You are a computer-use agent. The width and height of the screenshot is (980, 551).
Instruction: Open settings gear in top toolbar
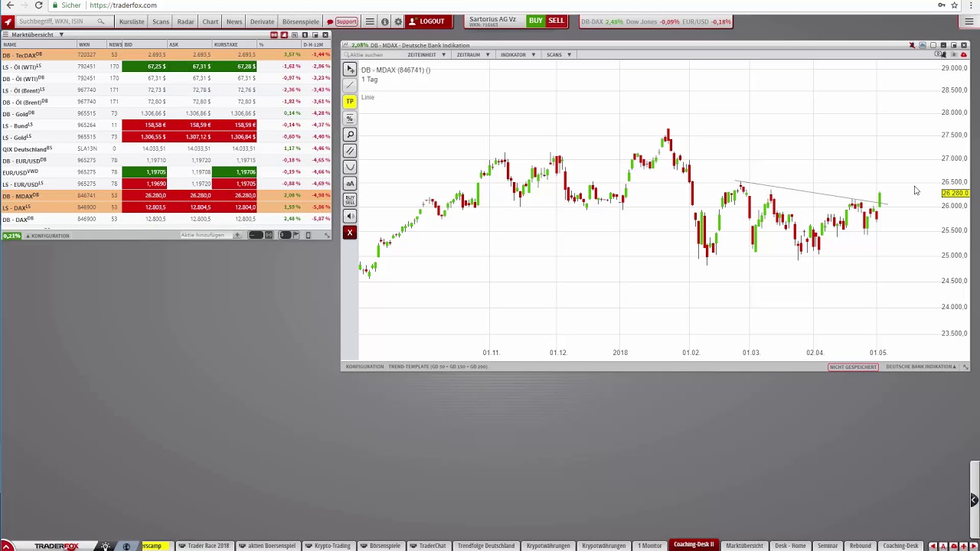click(397, 21)
